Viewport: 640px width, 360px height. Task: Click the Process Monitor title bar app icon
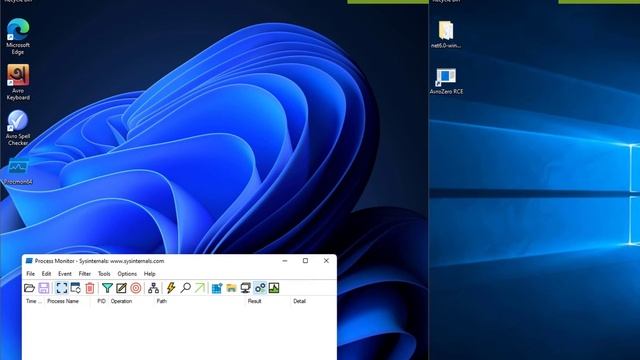click(29, 261)
